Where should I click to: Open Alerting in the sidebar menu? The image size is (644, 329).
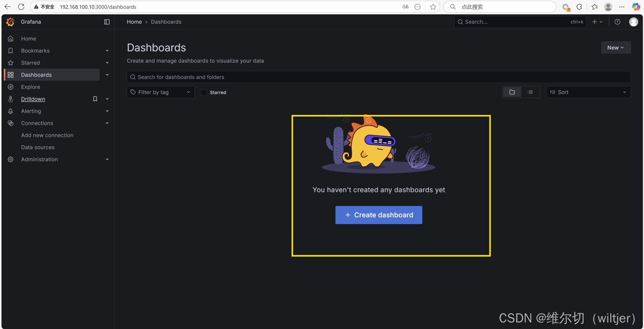(x=31, y=111)
